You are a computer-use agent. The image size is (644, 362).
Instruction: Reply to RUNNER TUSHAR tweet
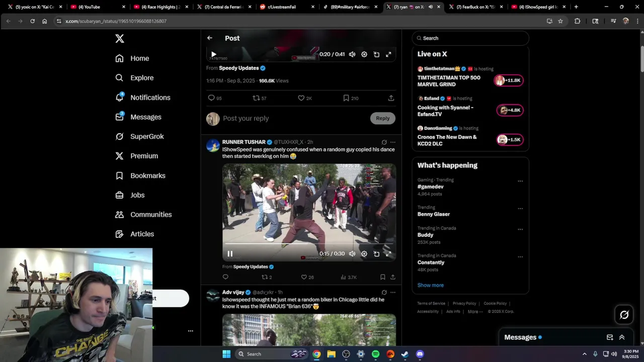point(225,277)
